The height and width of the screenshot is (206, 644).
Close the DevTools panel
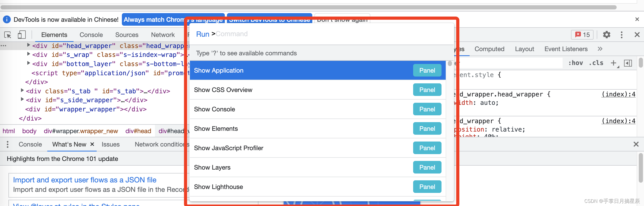tap(637, 35)
